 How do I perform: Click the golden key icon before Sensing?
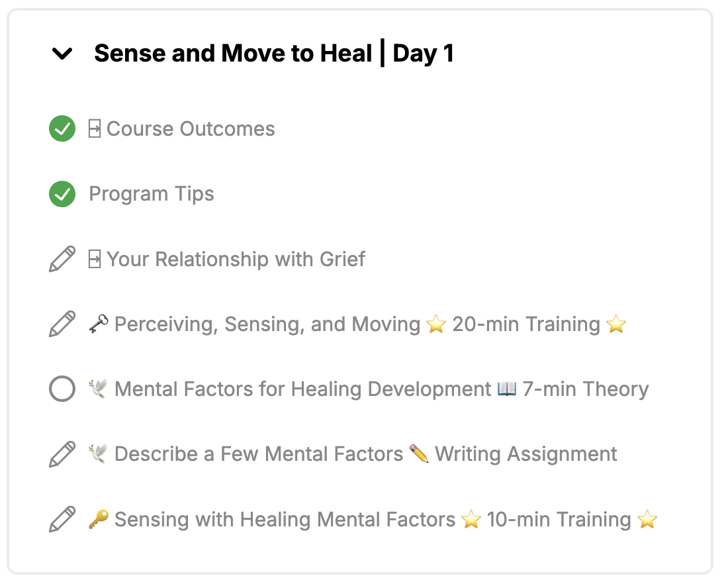click(99, 519)
